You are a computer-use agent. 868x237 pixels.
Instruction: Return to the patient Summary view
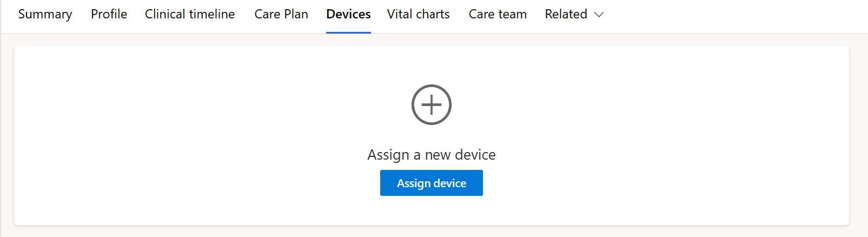click(x=45, y=15)
